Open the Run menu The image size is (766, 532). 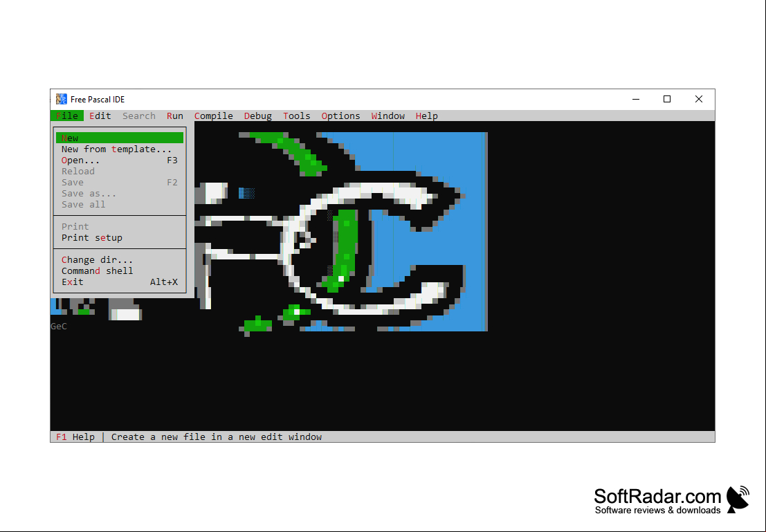[175, 116]
